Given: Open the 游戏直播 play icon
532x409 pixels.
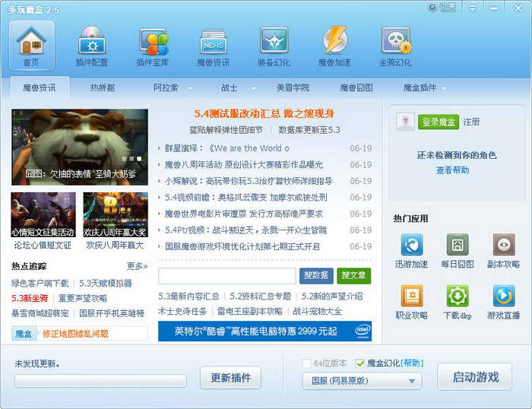Looking at the screenshot, I should point(503,296).
